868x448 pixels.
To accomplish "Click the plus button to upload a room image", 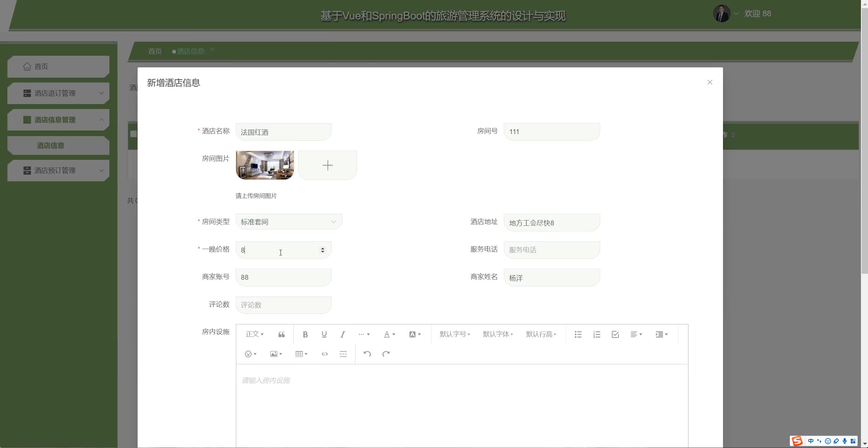I will tap(327, 165).
